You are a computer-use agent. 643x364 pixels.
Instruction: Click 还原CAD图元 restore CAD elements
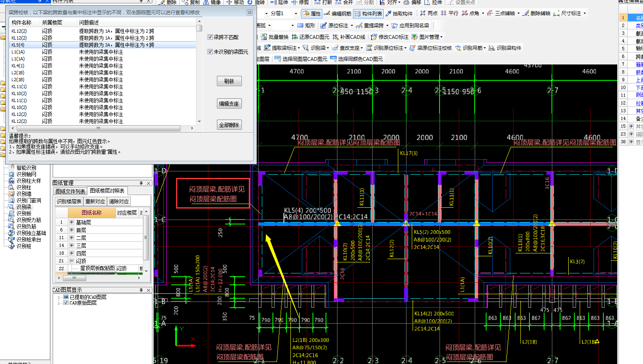tap(310, 37)
